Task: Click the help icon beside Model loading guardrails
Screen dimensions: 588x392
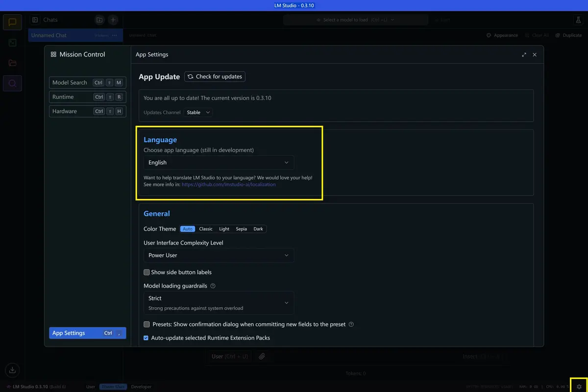Action: pyautogui.click(x=213, y=286)
